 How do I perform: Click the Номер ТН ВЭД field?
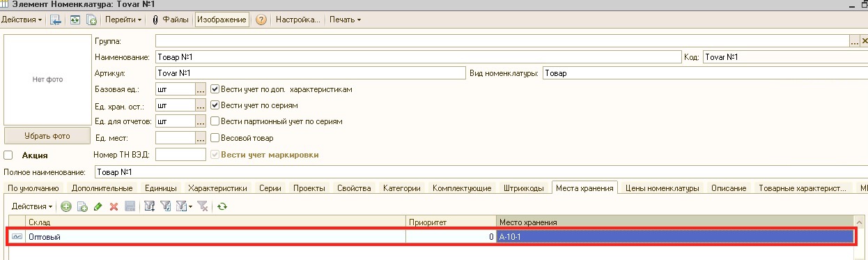(180, 155)
